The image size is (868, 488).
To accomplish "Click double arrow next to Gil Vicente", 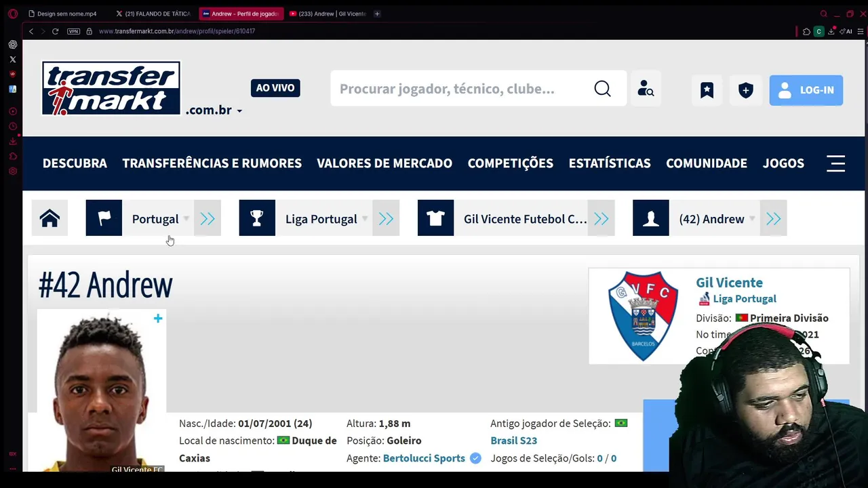I will coord(601,218).
